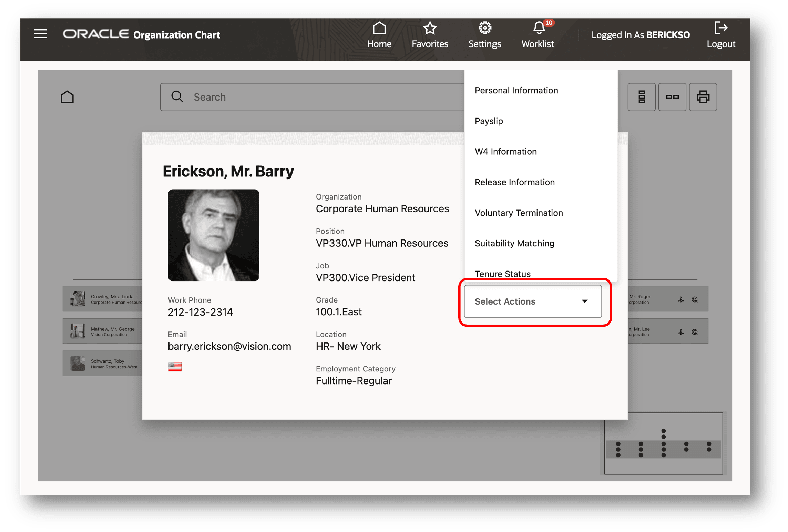Click the list layout view icon
Viewport: 788px width, 532px height.
coord(641,97)
